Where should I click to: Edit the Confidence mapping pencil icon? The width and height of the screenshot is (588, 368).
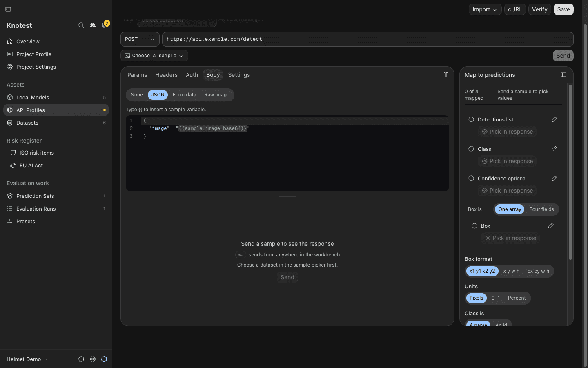coord(554,178)
